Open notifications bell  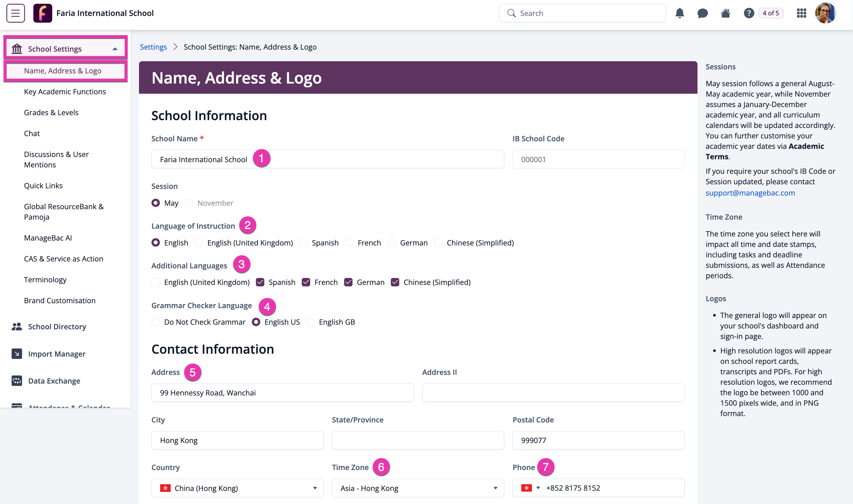(x=679, y=13)
